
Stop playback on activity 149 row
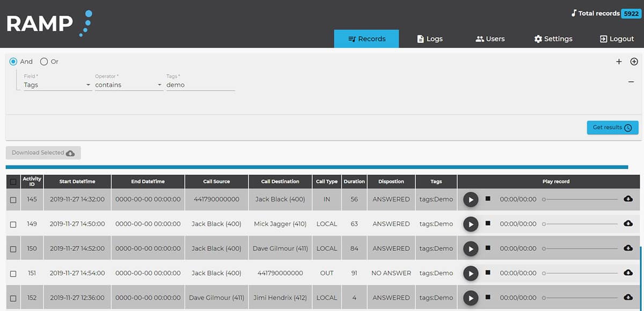click(x=488, y=223)
